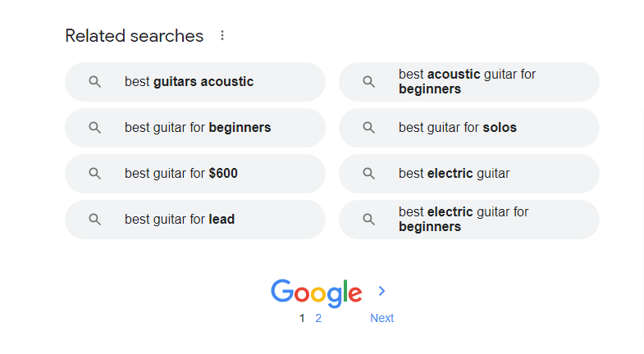The height and width of the screenshot is (354, 644).
Task: Click the Google logo in pagination
Action: click(x=316, y=293)
